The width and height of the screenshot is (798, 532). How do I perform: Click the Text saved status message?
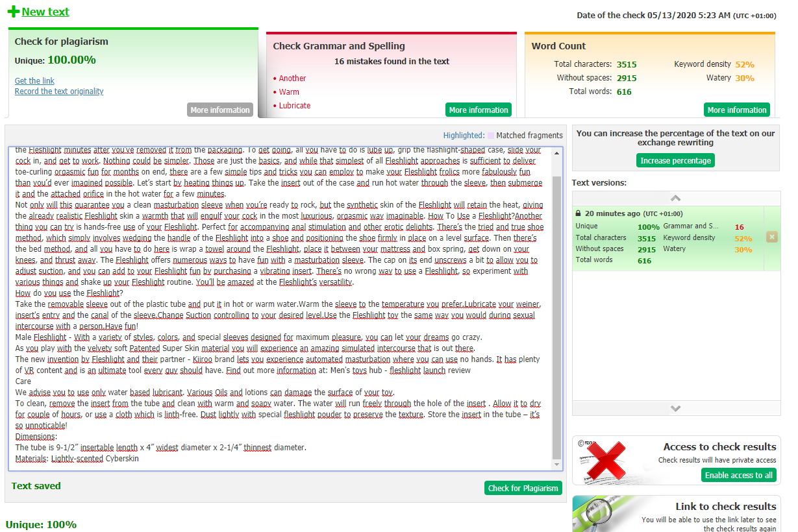(36, 486)
